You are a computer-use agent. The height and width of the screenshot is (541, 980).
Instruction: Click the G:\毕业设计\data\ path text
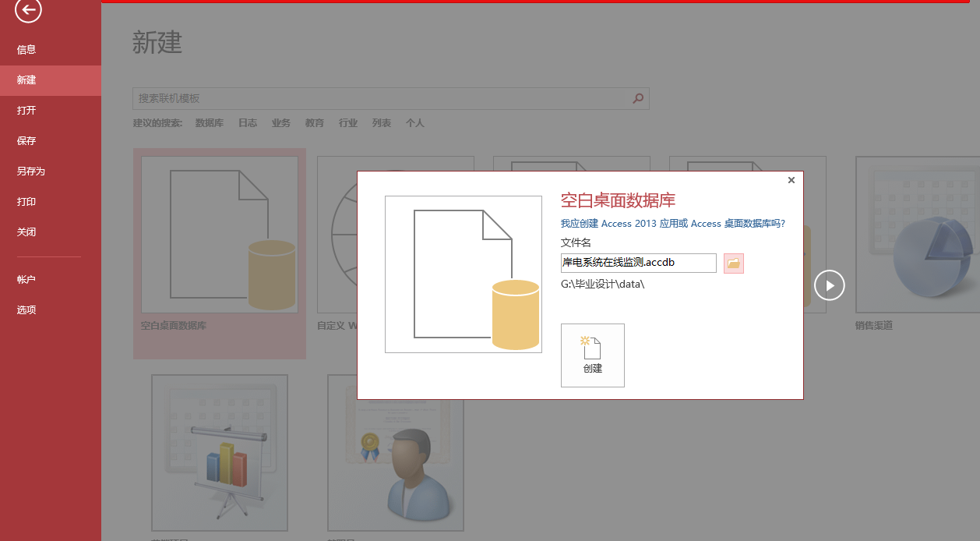click(x=603, y=284)
